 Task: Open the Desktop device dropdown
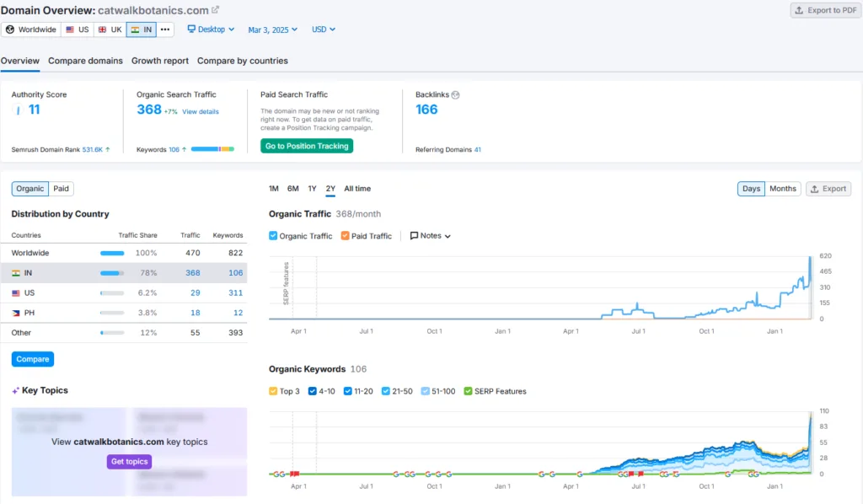click(x=212, y=29)
